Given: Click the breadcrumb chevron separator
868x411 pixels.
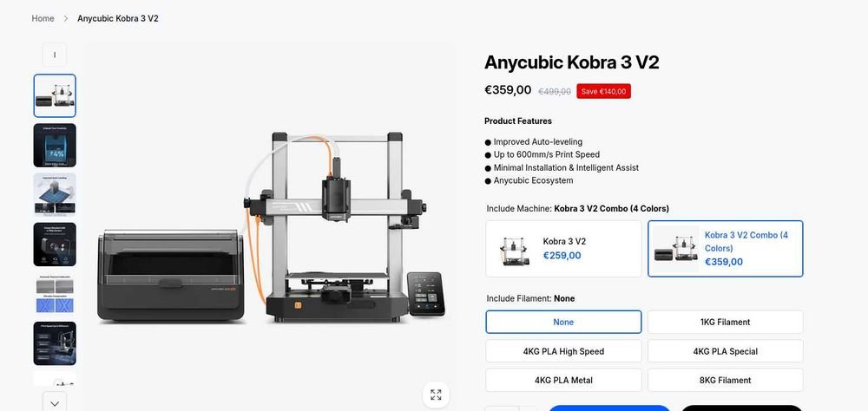Looking at the screenshot, I should 65,18.
